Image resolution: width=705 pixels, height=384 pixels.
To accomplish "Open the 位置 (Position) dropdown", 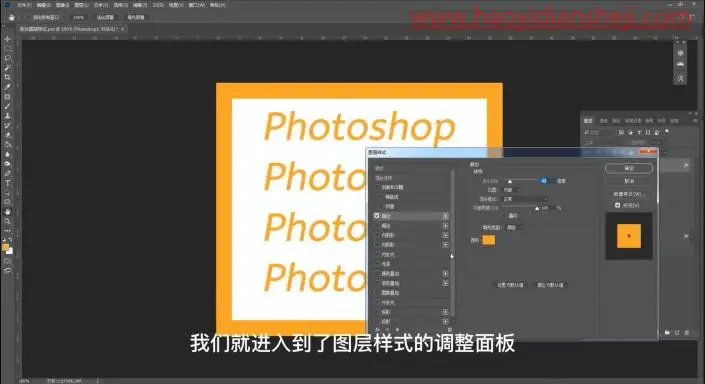I will click(511, 190).
